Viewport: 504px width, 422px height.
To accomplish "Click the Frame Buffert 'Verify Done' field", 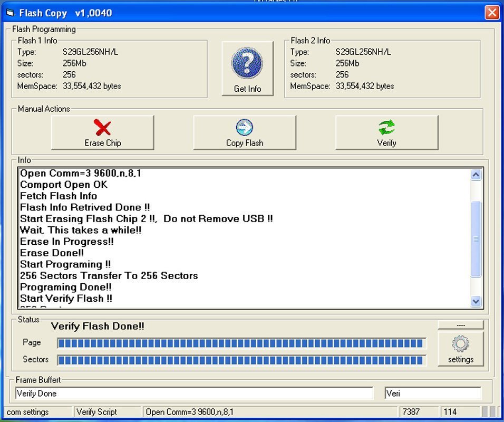I will (193, 394).
